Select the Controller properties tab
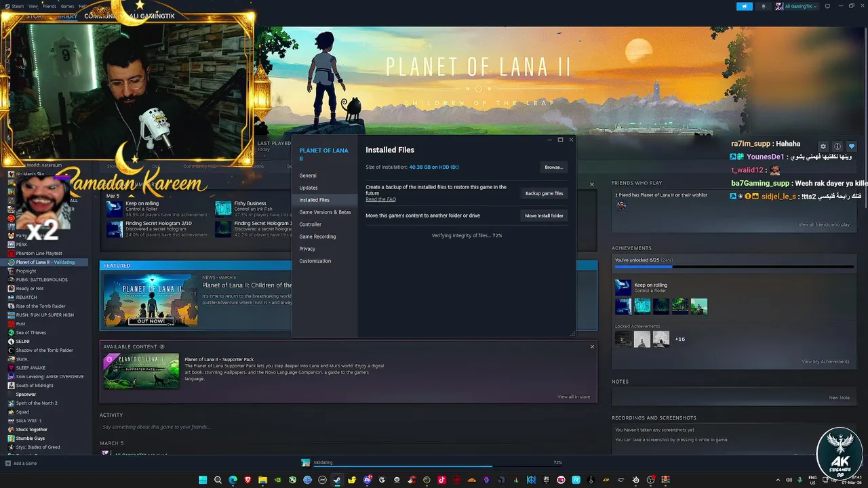 (325, 224)
